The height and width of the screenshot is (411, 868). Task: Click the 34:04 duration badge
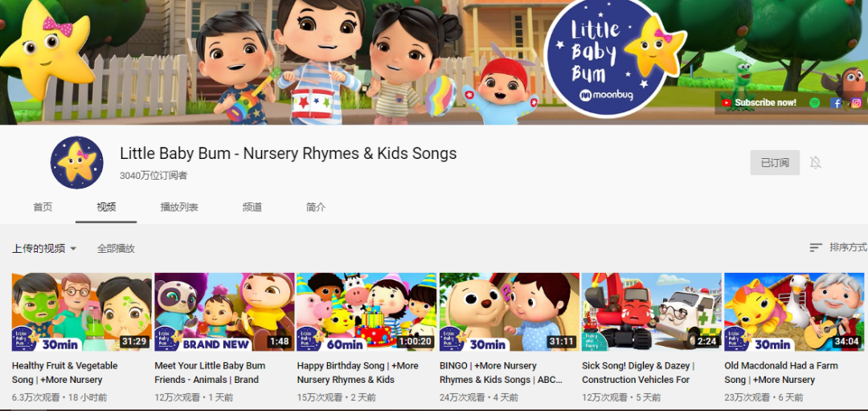click(846, 341)
